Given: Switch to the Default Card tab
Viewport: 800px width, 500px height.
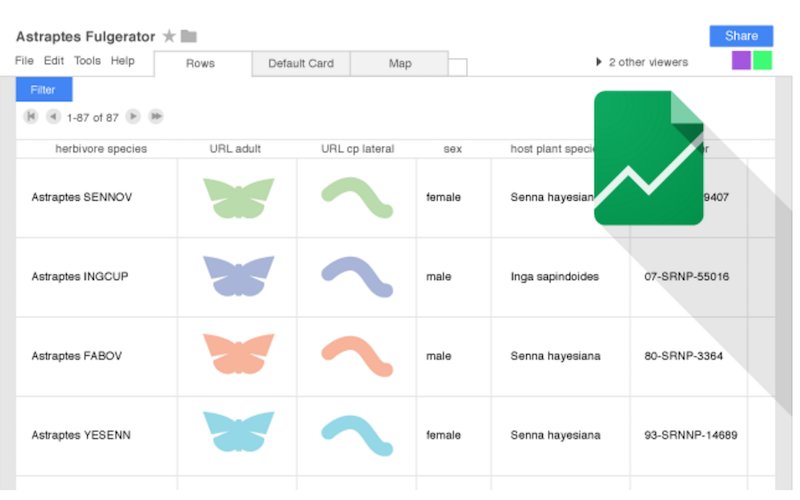Looking at the screenshot, I should [301, 64].
